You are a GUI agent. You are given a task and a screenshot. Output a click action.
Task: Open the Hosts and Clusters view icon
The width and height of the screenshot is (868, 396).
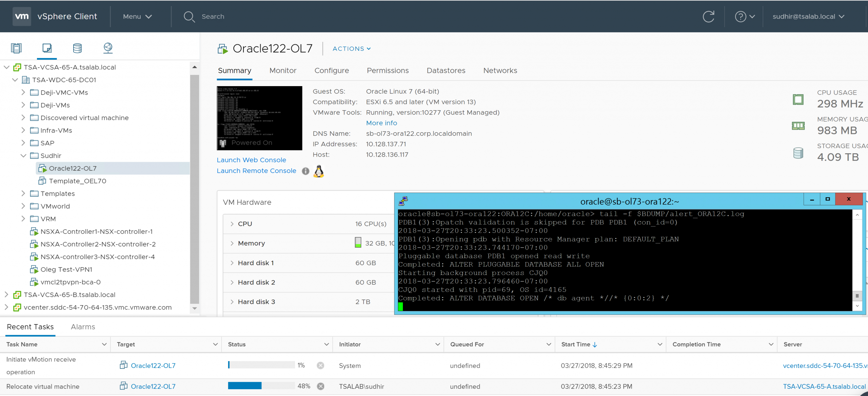(16, 48)
